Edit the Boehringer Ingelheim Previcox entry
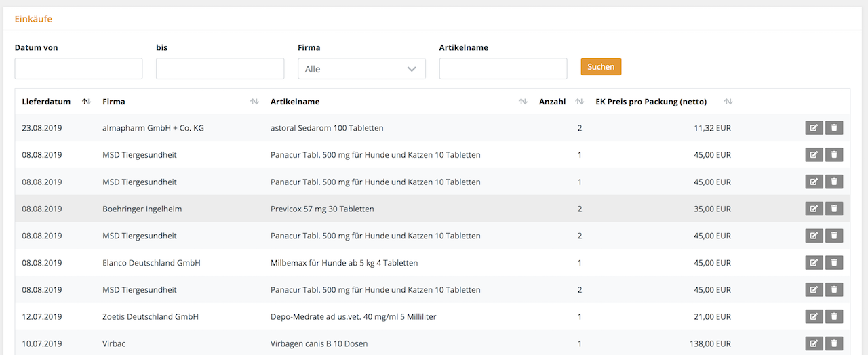 (814, 209)
